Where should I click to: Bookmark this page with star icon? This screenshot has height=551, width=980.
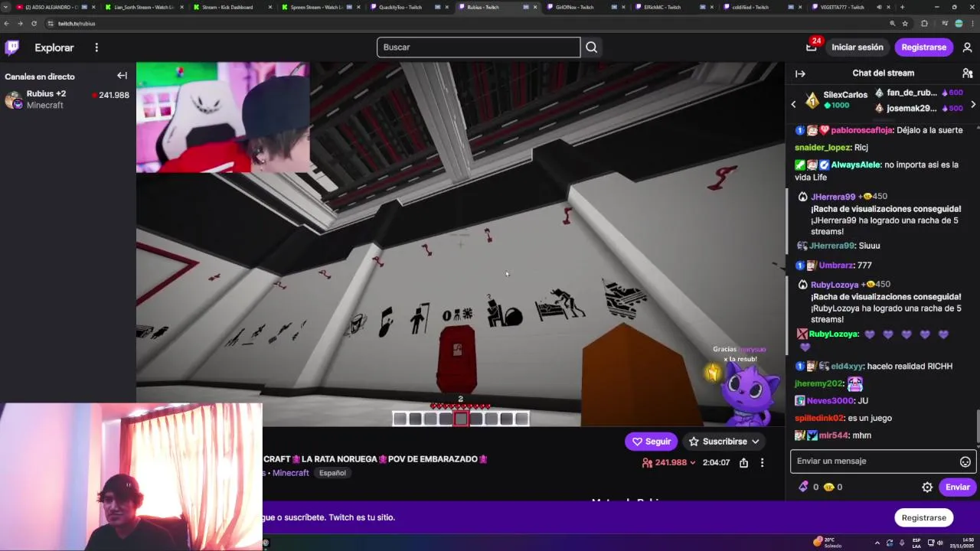(904, 24)
